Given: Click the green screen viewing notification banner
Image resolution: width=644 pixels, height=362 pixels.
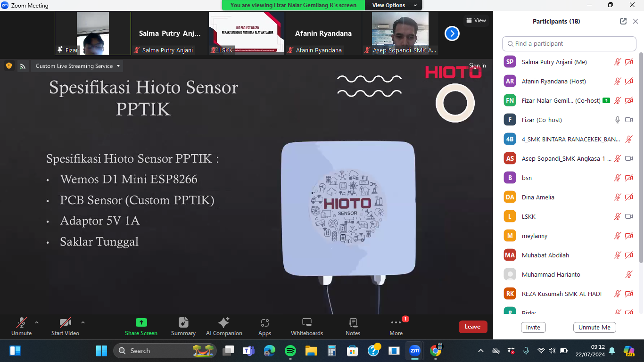Looking at the screenshot, I should point(293,5).
